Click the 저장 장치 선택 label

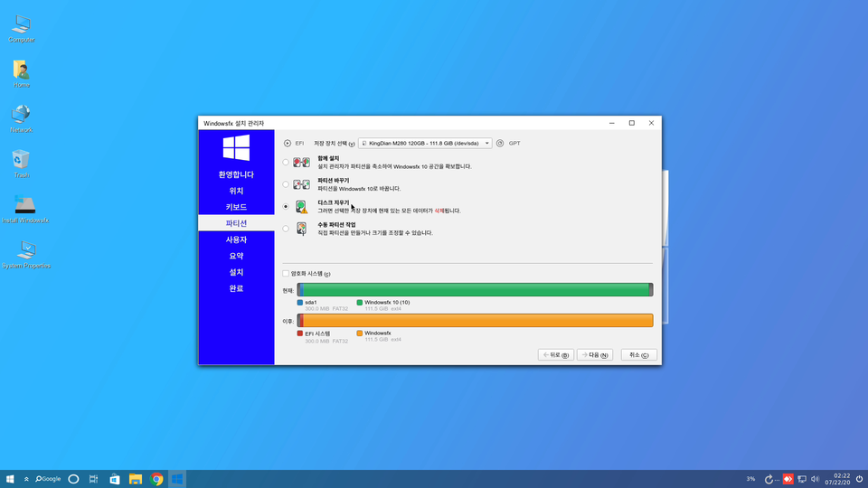[335, 144]
